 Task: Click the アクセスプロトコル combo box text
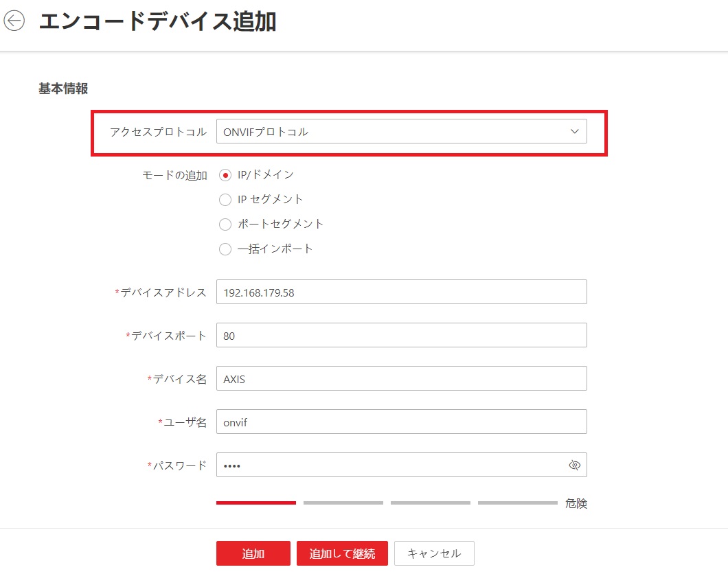[266, 132]
